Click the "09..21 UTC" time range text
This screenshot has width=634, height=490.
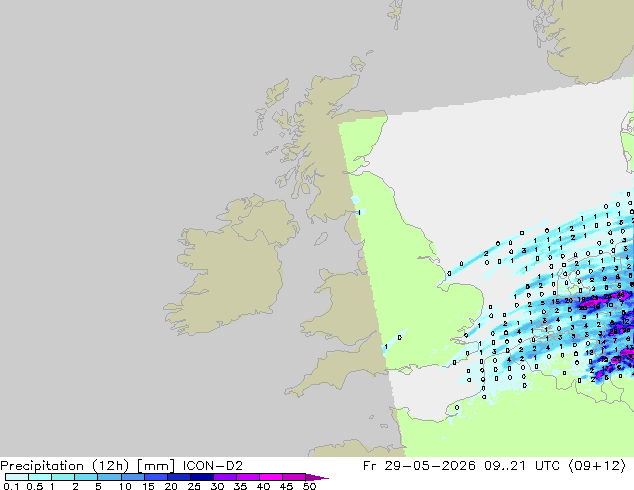pyautogui.click(x=522, y=466)
